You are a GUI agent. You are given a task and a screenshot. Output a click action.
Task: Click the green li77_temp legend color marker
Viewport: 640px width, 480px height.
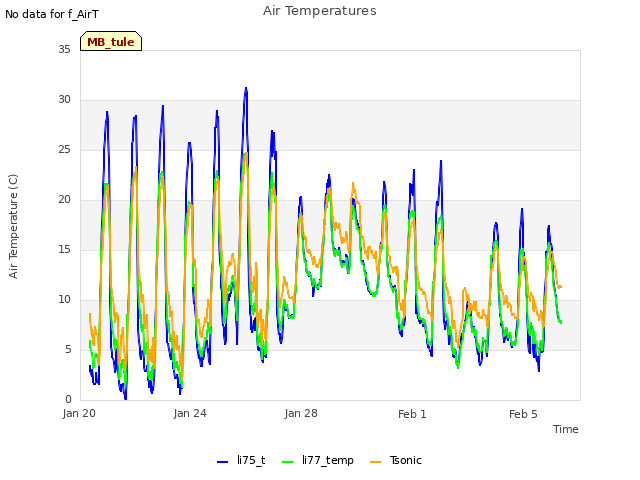pos(288,462)
